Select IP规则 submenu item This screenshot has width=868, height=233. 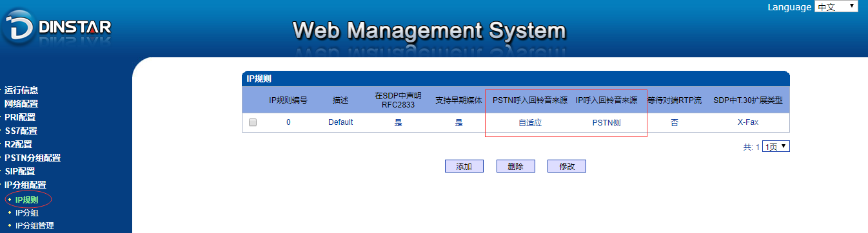(27, 200)
